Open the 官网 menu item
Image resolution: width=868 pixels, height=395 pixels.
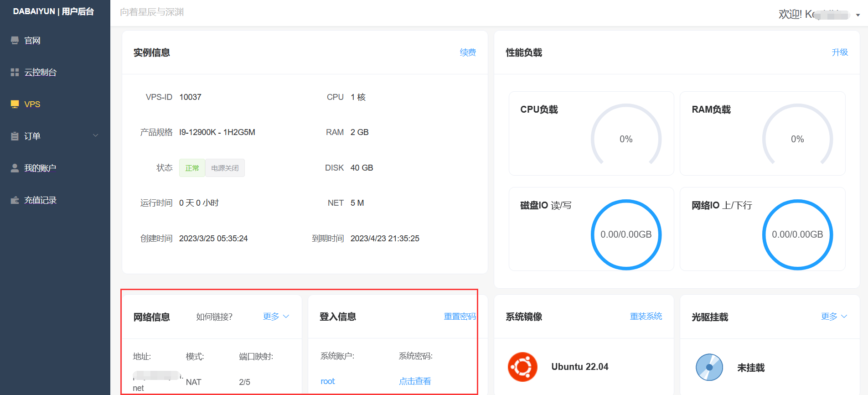(55, 41)
